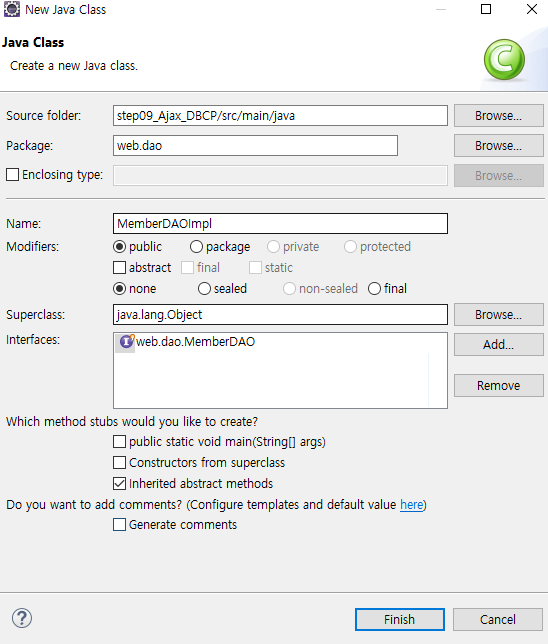Select the sealed radio option
This screenshot has width=548, height=644.
tap(204, 288)
